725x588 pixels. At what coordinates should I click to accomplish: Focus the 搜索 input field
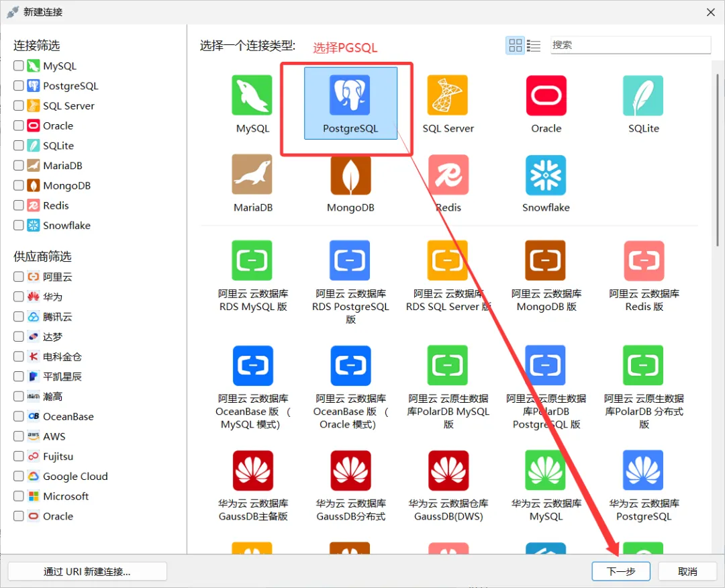[x=630, y=45]
